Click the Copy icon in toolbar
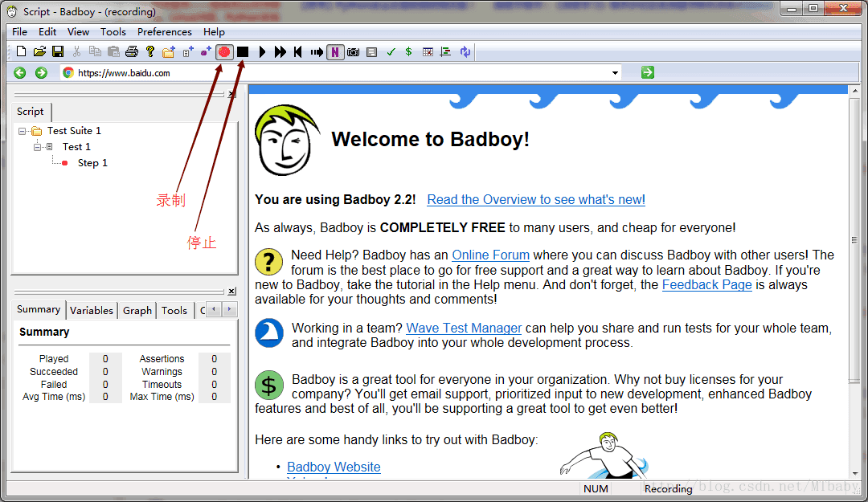The height and width of the screenshot is (502, 868). coord(95,51)
